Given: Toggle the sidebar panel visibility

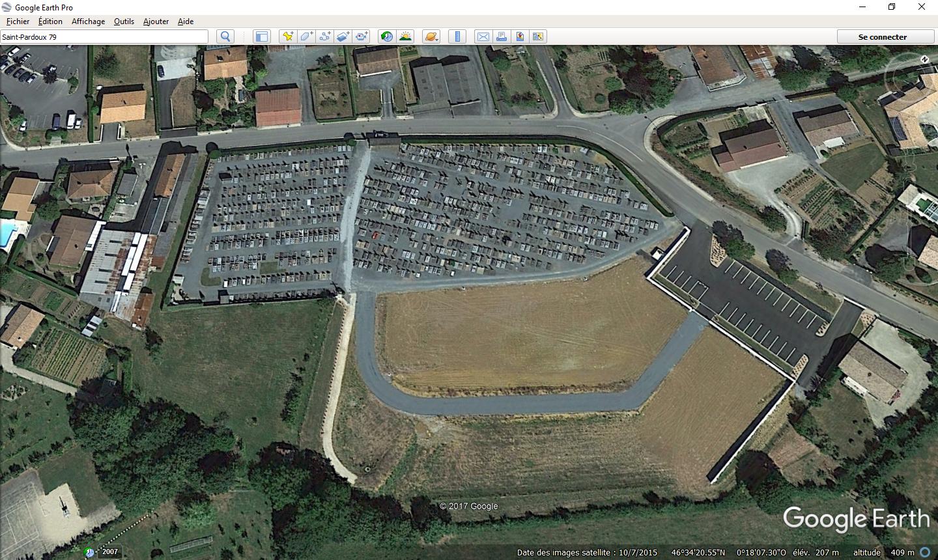Looking at the screenshot, I should (261, 36).
